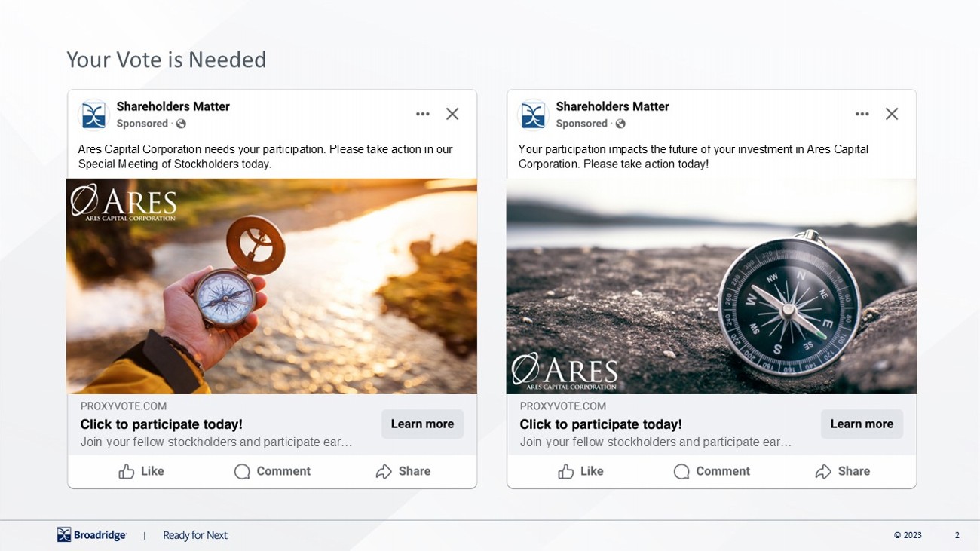Click the Broadridge logo in the footer

92,535
